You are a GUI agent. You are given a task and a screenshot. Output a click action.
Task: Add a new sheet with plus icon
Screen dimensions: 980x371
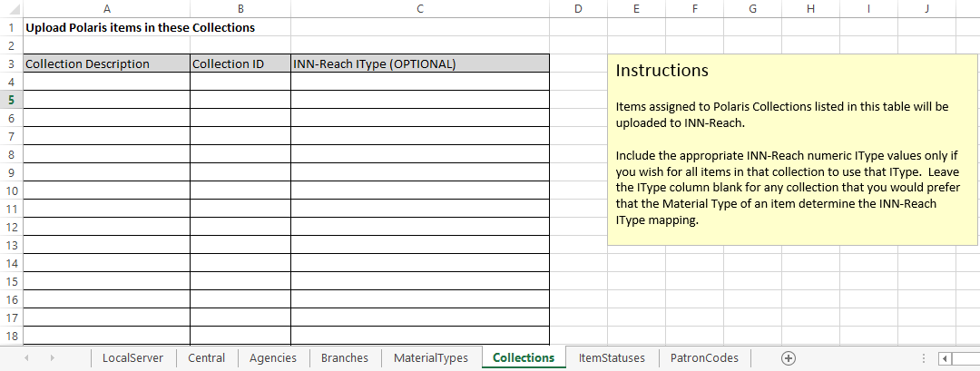coord(789,358)
